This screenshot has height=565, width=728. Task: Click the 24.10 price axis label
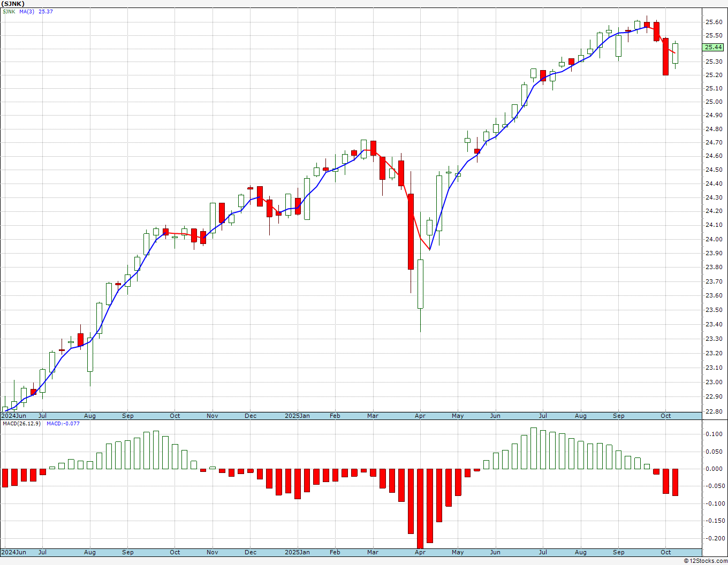click(714, 225)
